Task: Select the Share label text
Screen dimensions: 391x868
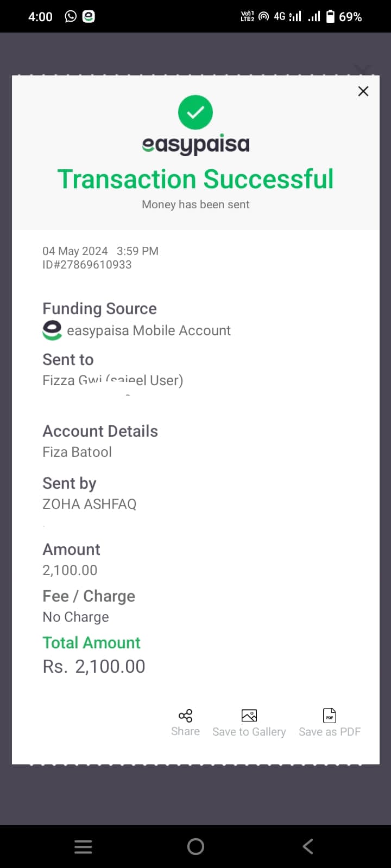Action: pyautogui.click(x=185, y=731)
